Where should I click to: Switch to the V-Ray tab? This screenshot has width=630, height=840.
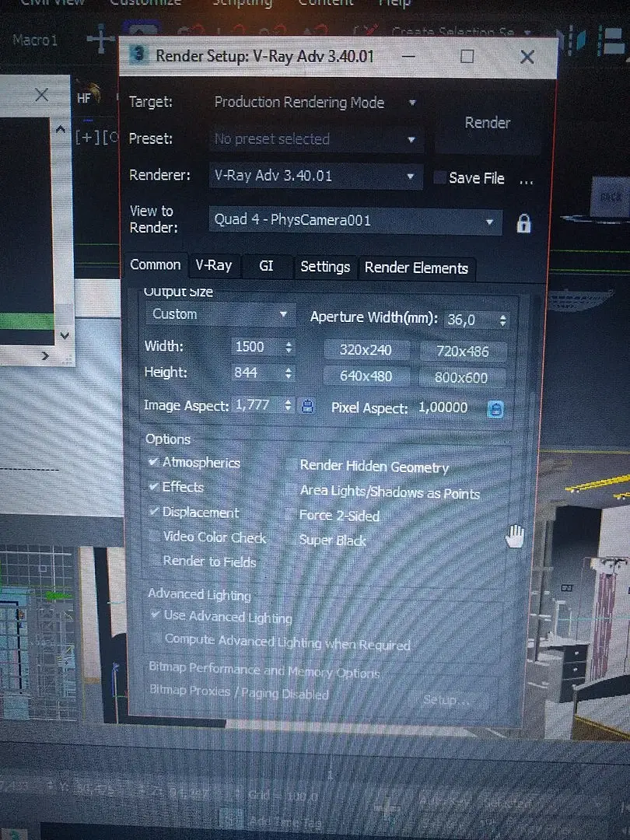coord(214,266)
